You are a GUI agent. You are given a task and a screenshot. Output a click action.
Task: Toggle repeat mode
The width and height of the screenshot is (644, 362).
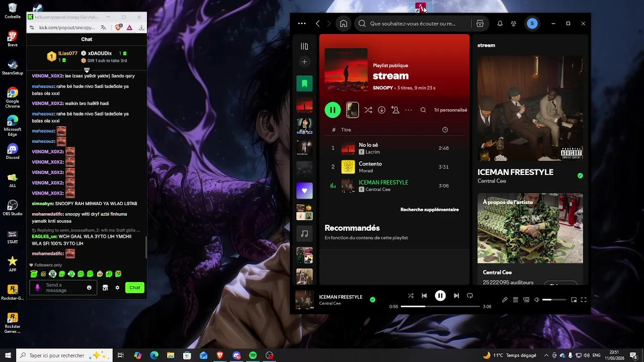(x=470, y=296)
